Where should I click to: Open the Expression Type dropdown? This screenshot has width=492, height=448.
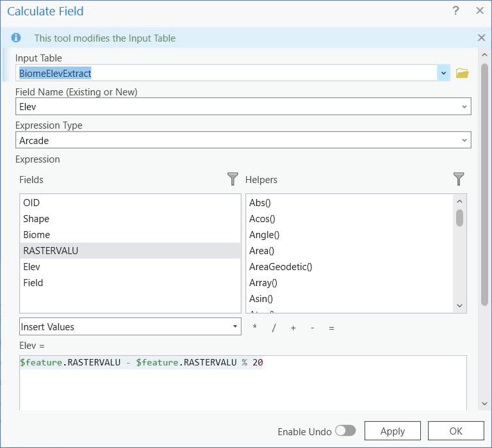tap(464, 140)
